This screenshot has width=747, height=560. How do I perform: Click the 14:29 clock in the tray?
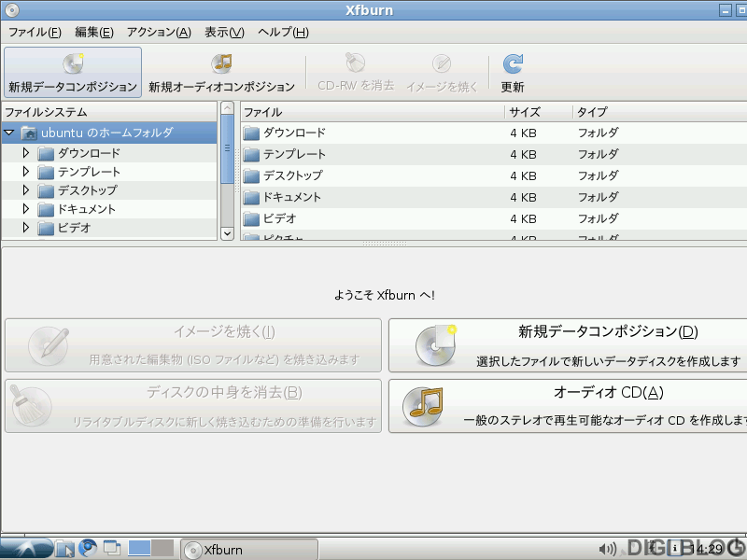point(706,550)
